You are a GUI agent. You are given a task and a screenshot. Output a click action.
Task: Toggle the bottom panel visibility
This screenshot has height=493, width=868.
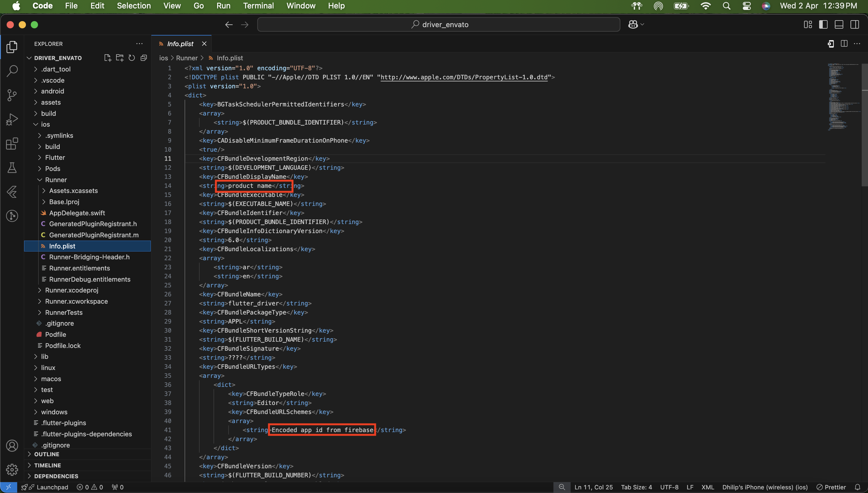839,24
